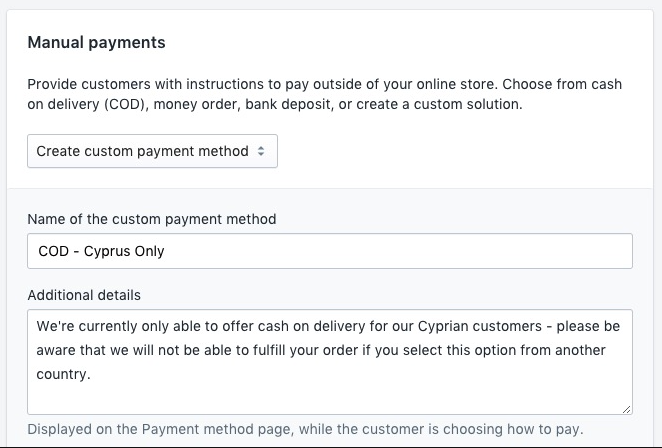The height and width of the screenshot is (448, 662).
Task: Click the Provide customers with instructions paragraph
Action: [x=324, y=94]
